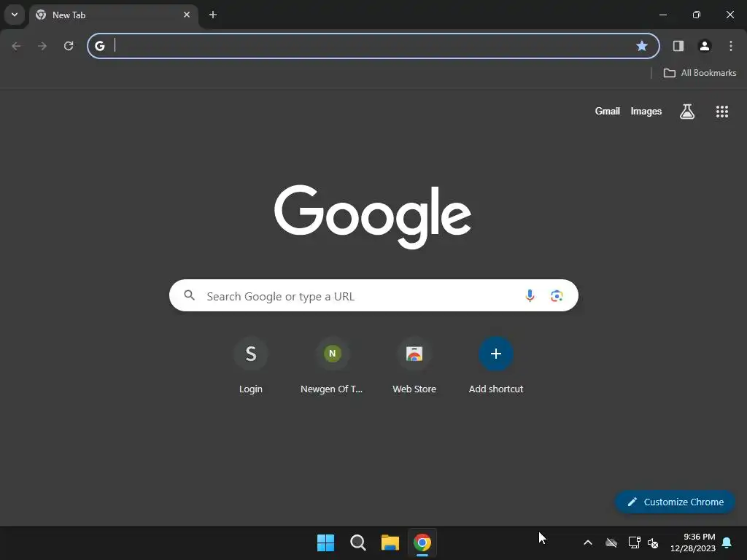This screenshot has width=747, height=560.
Task: Open Windows taskbar search
Action: [357, 542]
